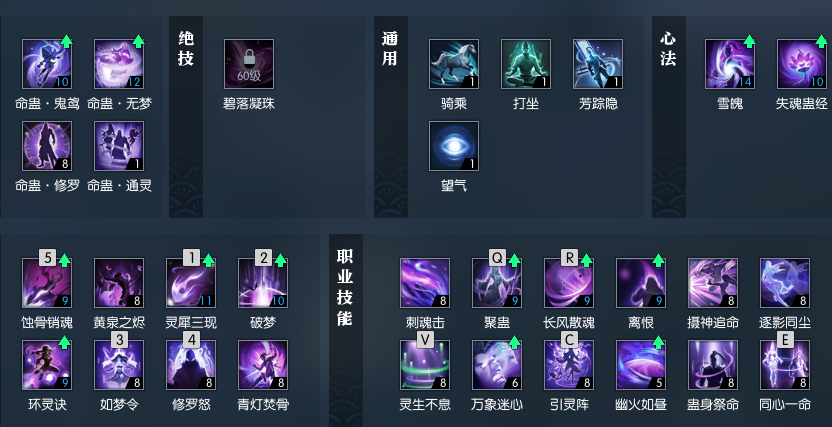The image size is (832, 427).
Task: Select the 骑乘 horse riding skill icon
Action: tap(454, 64)
